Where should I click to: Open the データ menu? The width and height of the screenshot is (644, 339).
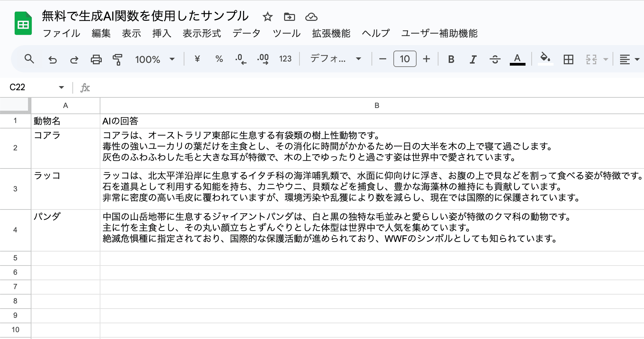(x=247, y=33)
